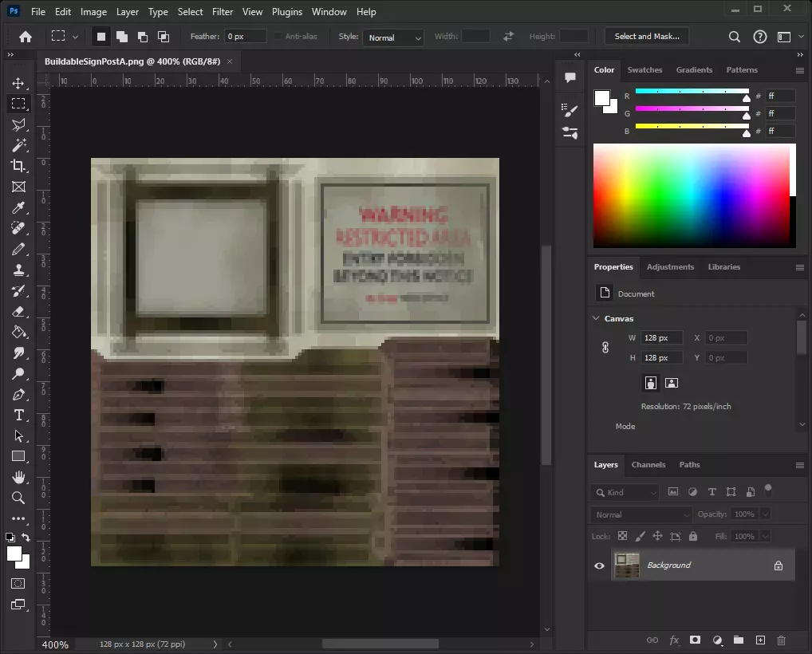Select the Hand tool

pos(18,477)
